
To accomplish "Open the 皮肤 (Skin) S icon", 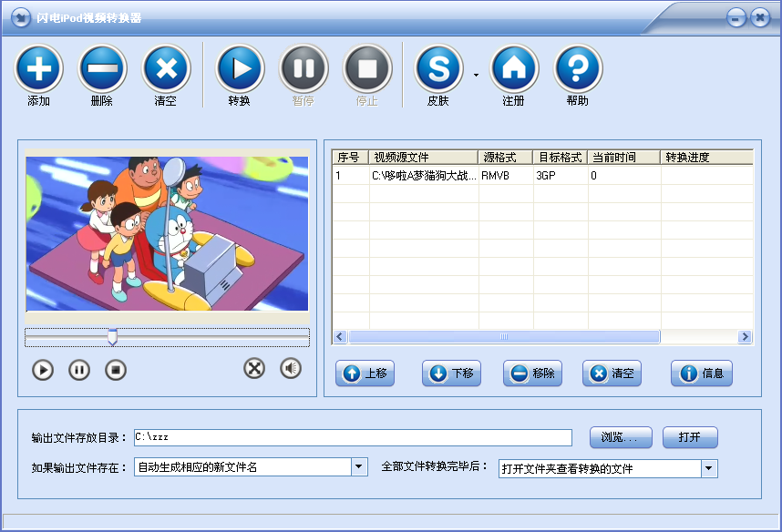I will 439,69.
